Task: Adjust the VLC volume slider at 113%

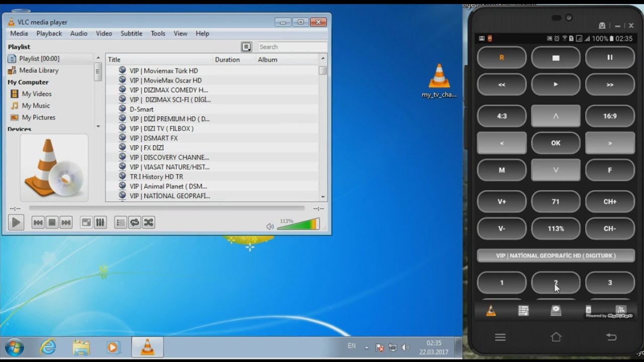Action: click(298, 224)
